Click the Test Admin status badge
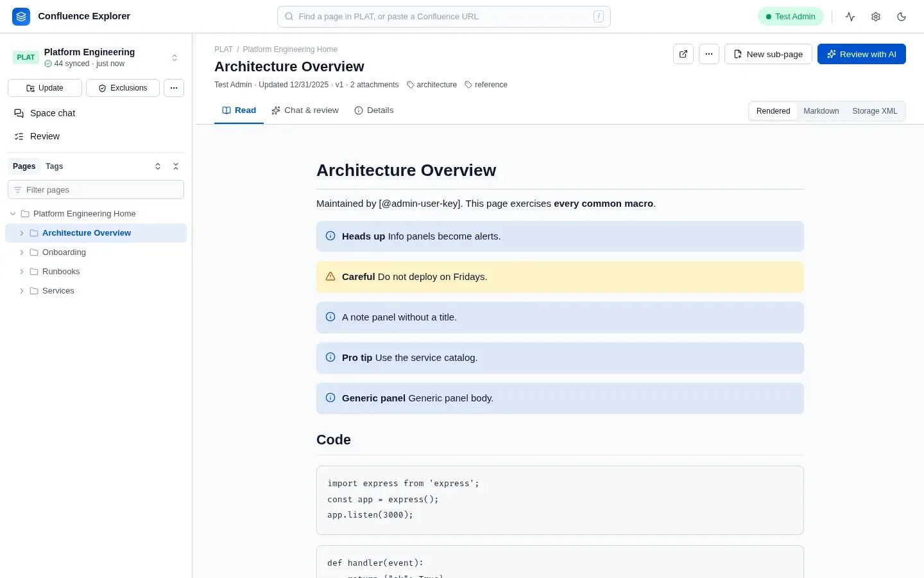This screenshot has width=924, height=578. tap(791, 17)
